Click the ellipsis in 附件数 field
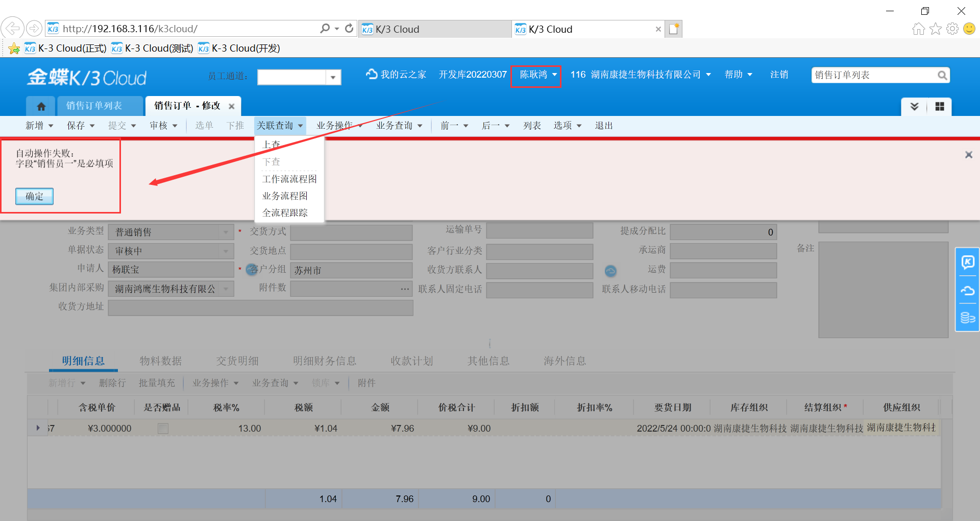The image size is (980, 521). 405,289
